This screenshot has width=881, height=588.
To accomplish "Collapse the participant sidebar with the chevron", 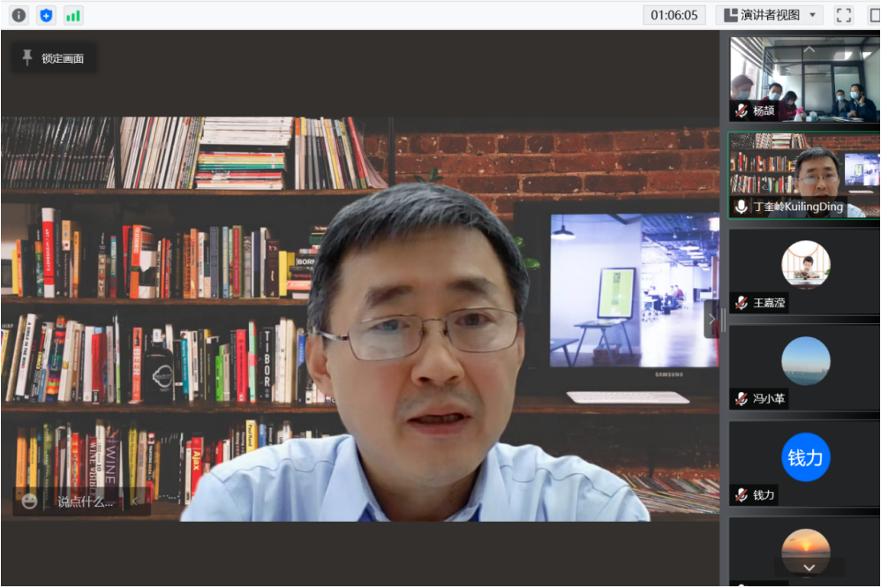I will click(x=712, y=320).
